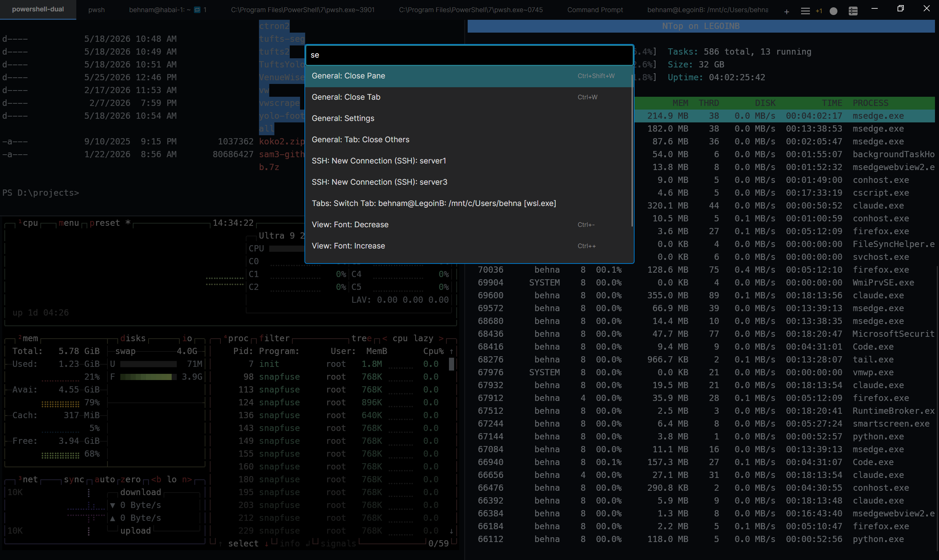This screenshot has height=560, width=939.
Task: Switch to the pwsh tab
Action: (96, 10)
